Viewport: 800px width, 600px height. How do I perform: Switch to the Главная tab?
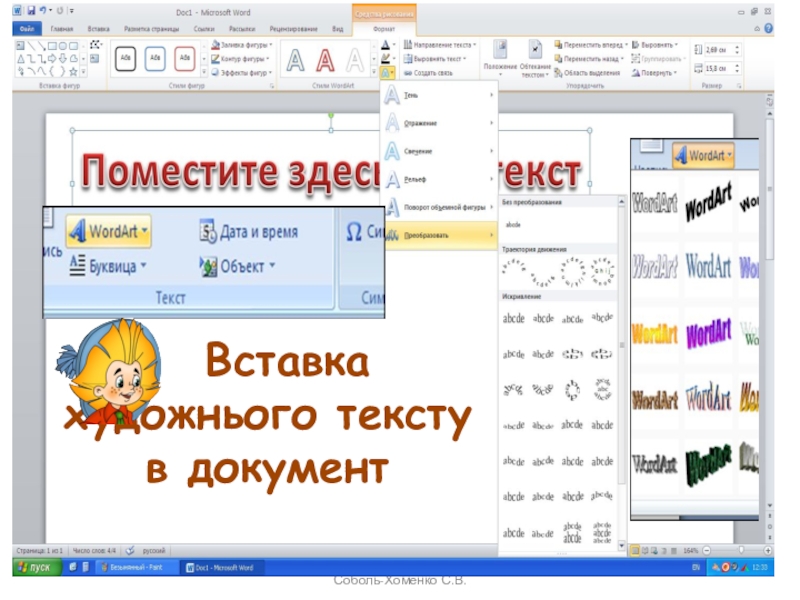coord(62,29)
